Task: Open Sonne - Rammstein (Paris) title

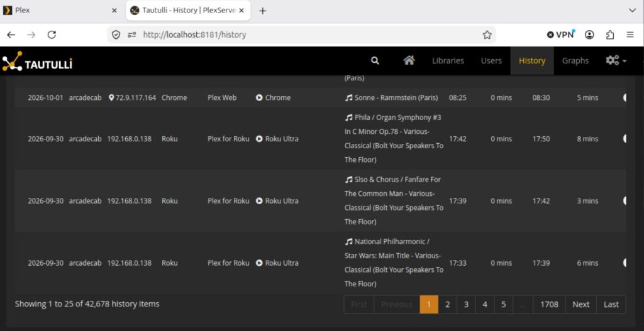Action: [x=396, y=97]
